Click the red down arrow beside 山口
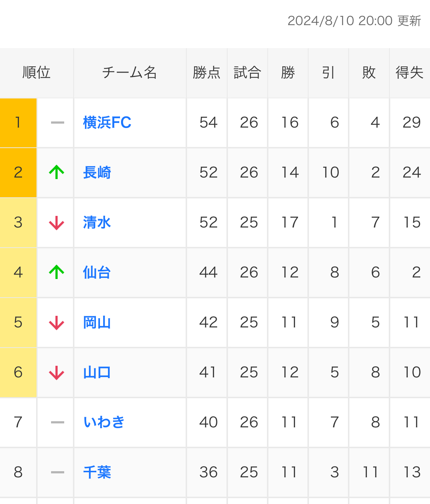 [x=57, y=372]
